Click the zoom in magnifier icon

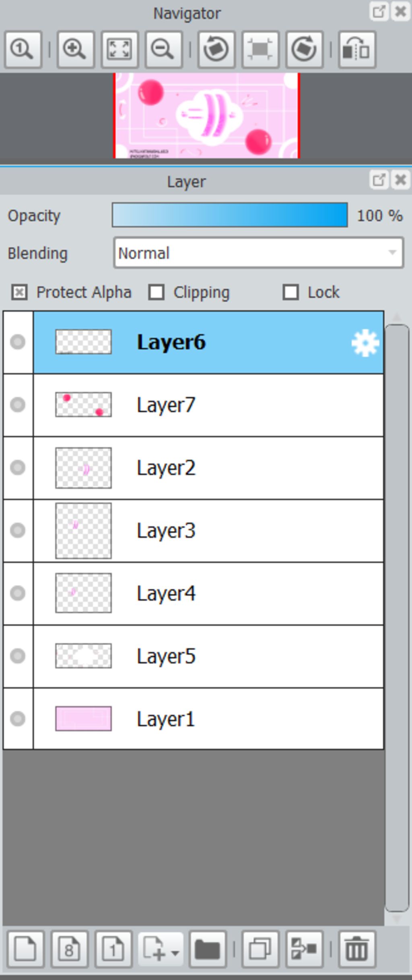coord(75,49)
